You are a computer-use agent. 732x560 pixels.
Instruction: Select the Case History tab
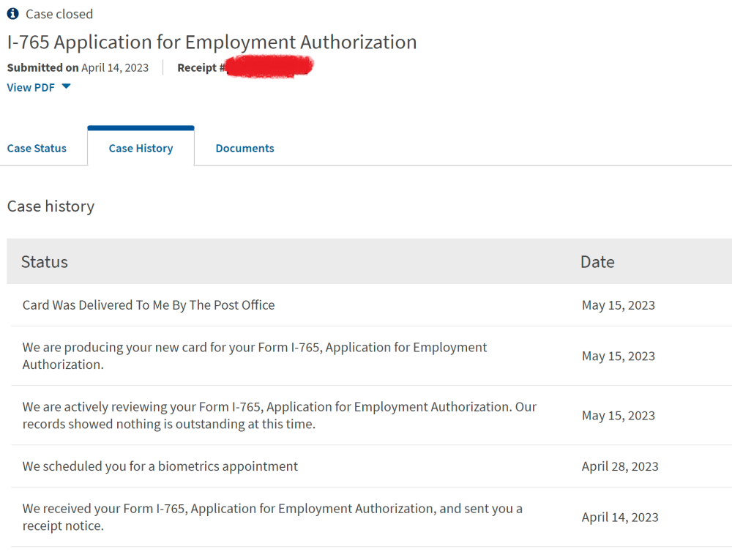click(141, 149)
